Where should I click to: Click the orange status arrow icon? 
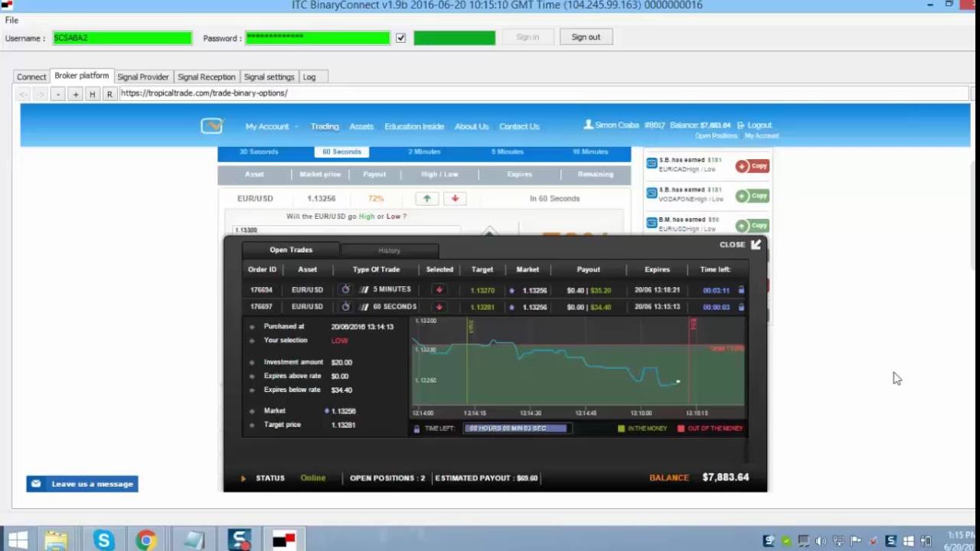point(243,478)
